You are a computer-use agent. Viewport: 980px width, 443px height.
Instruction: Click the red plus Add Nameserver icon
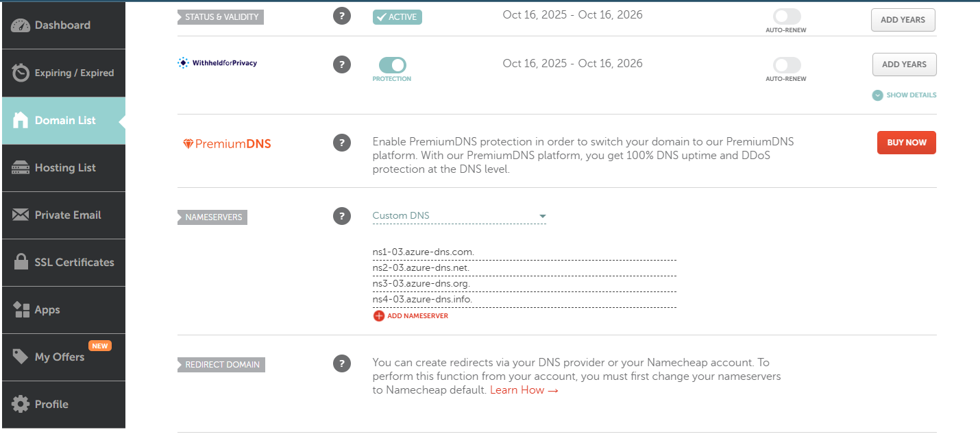379,316
